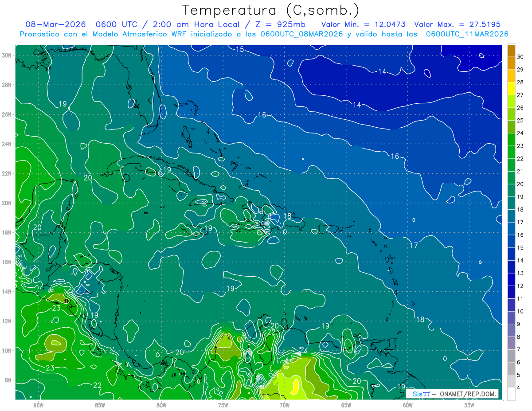
Task: Select the "26N" latitude axis label
Action: click(x=8, y=114)
